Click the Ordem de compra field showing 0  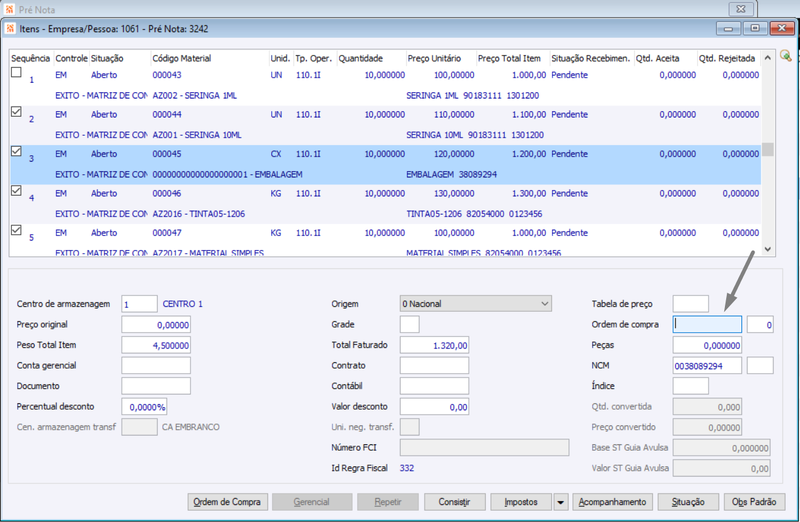pyautogui.click(x=760, y=325)
